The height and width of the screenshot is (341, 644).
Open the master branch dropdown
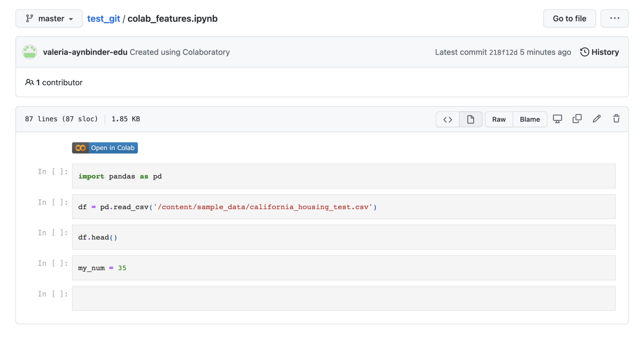[x=49, y=18]
